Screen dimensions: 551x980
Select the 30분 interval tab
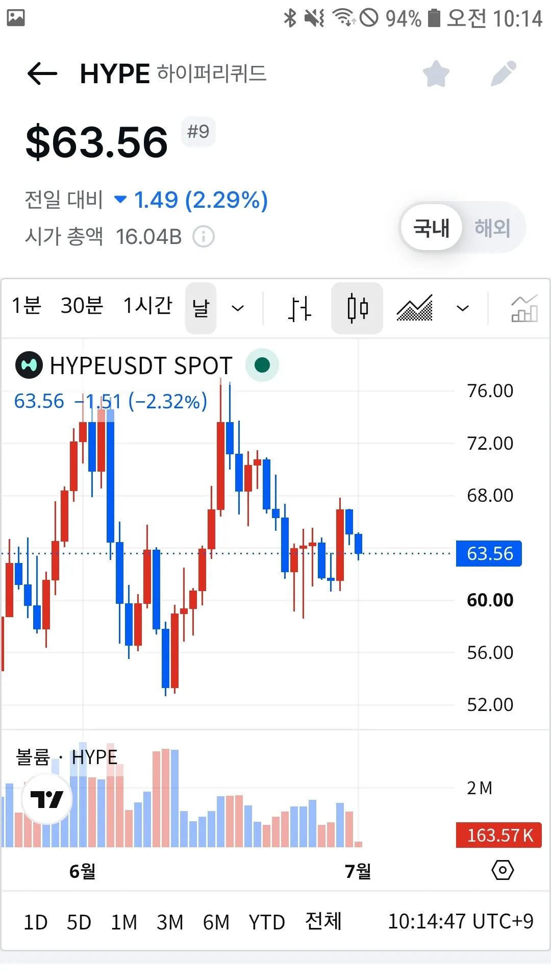(x=82, y=306)
